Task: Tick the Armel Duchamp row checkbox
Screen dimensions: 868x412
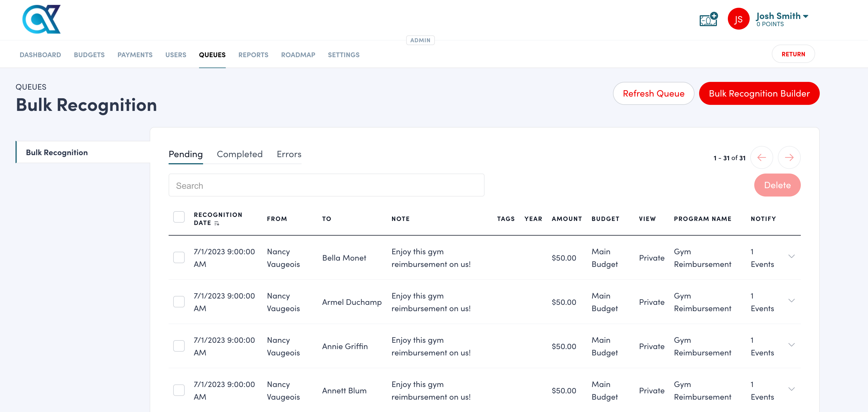Action: (179, 302)
